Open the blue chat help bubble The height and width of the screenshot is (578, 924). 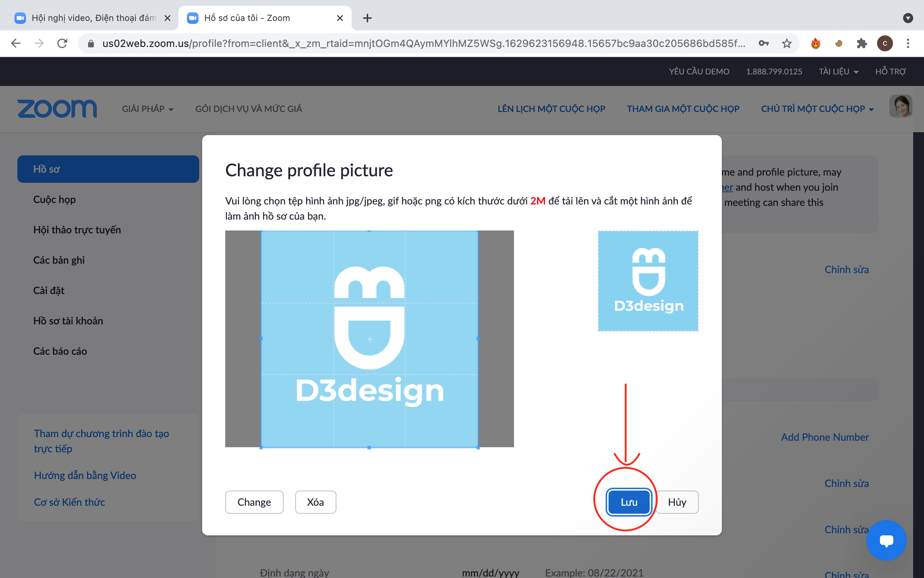(x=886, y=540)
